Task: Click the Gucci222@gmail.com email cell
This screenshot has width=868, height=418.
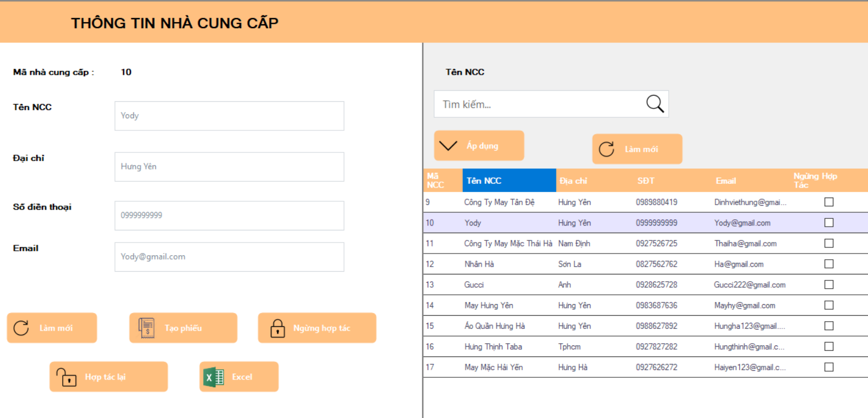Action: pos(750,284)
